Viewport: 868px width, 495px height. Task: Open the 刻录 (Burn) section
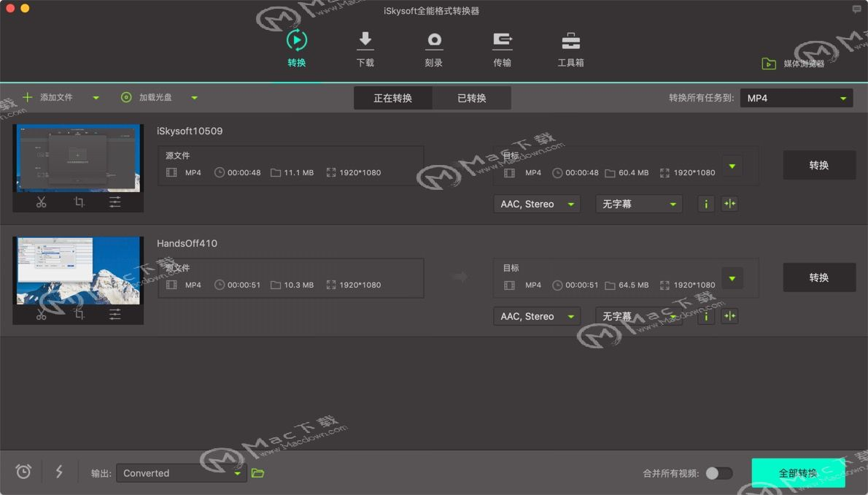pyautogui.click(x=434, y=48)
